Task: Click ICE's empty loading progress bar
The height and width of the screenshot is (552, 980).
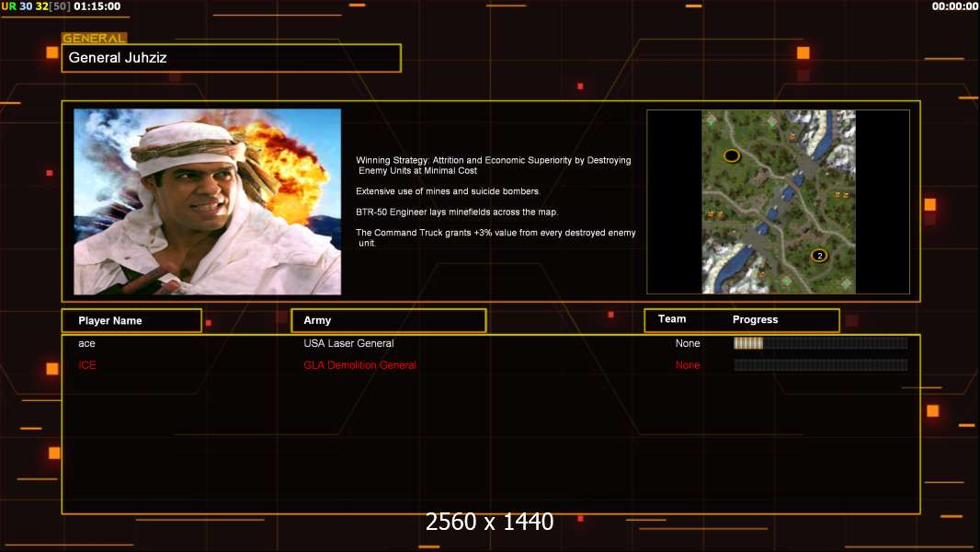Action: coord(821,365)
